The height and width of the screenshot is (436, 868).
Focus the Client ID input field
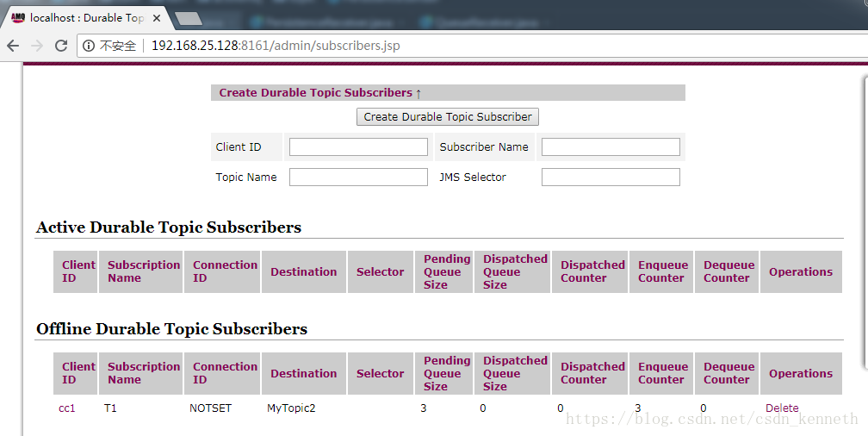359,146
